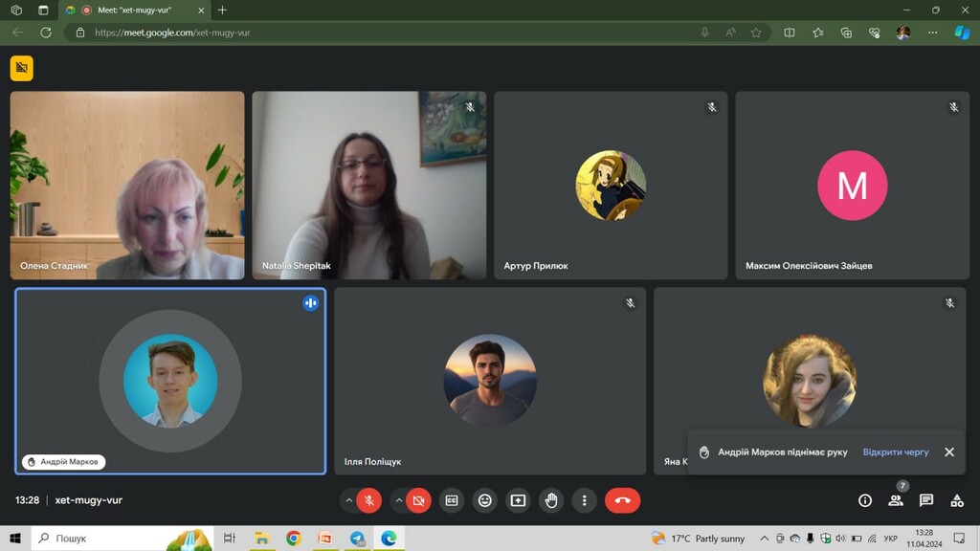Screen dimensions: 980x551
Task: Open the meeting details info icon
Action: 865,500
